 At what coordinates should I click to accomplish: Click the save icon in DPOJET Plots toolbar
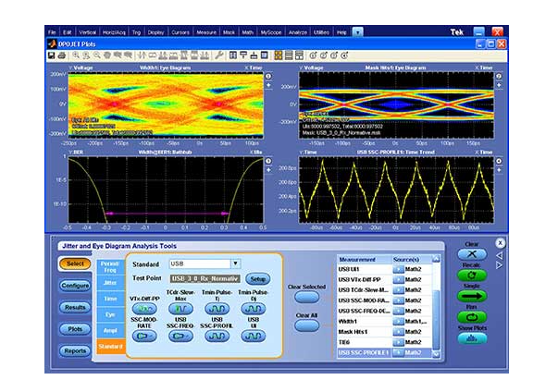51,55
